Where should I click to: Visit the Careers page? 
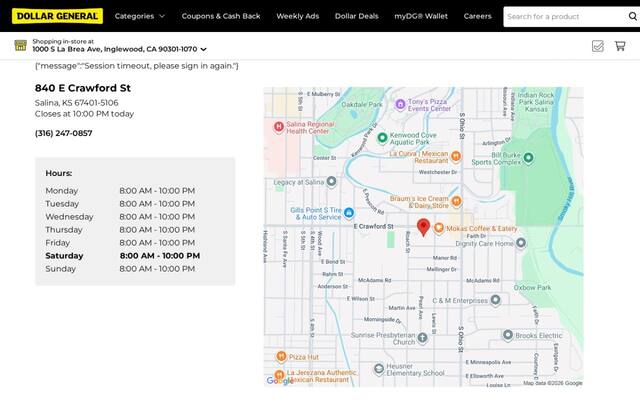pos(478,16)
